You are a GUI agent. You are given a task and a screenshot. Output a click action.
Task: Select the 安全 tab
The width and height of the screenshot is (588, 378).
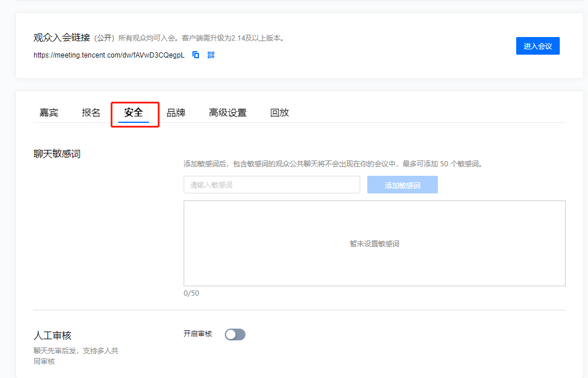tap(134, 112)
